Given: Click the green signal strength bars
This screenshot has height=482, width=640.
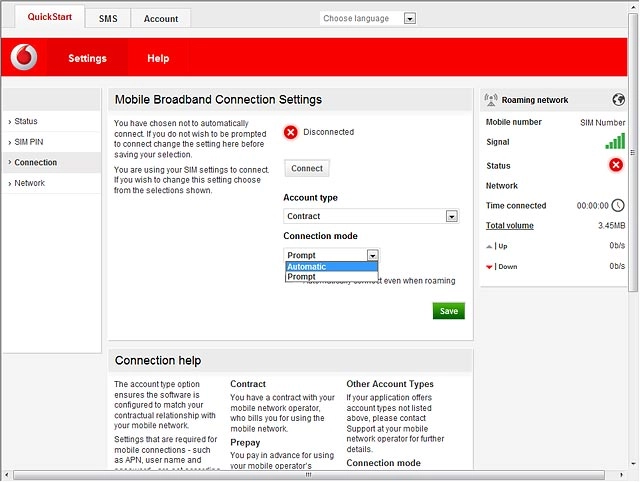Looking at the screenshot, I should [615, 141].
